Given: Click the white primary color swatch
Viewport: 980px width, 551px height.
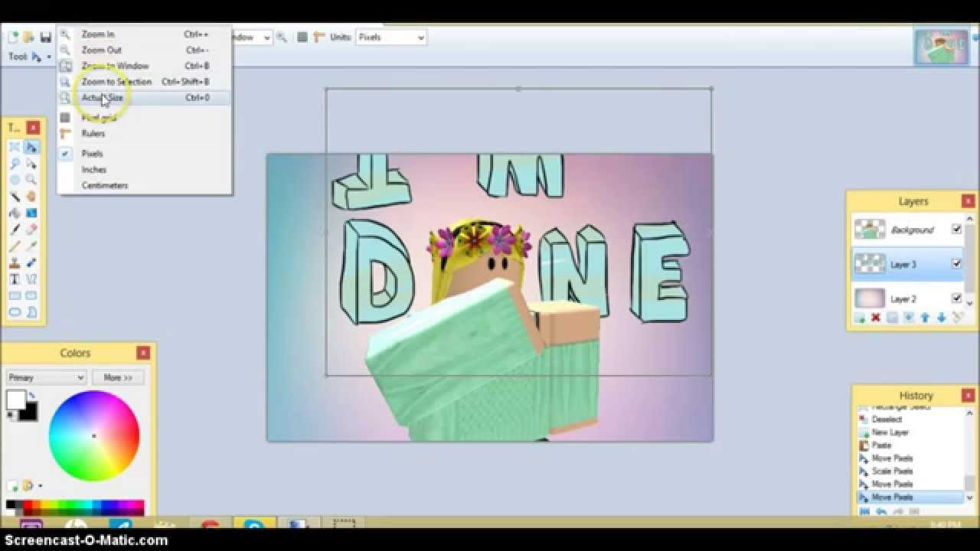Looking at the screenshot, I should coord(15,400).
